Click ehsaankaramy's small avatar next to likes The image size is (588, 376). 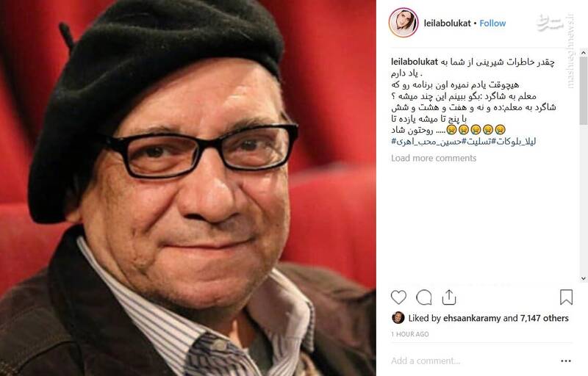[398, 318]
